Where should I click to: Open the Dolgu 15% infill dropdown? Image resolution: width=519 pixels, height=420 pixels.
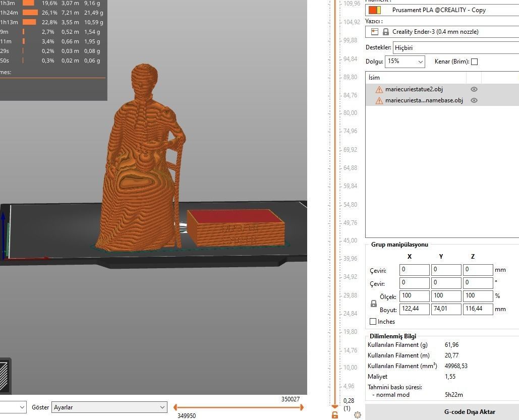(x=405, y=62)
